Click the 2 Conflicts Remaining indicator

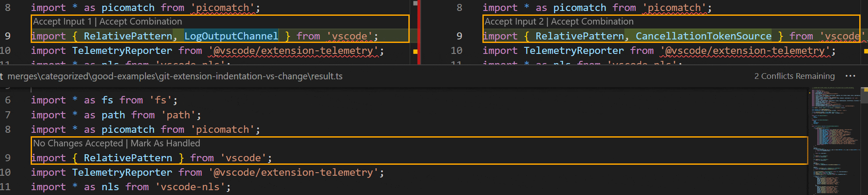pyautogui.click(x=794, y=76)
